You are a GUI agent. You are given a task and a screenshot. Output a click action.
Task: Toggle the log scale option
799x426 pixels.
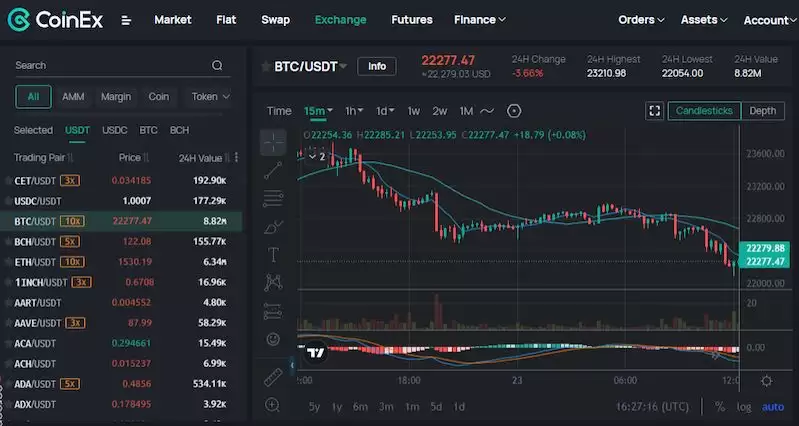(744, 407)
